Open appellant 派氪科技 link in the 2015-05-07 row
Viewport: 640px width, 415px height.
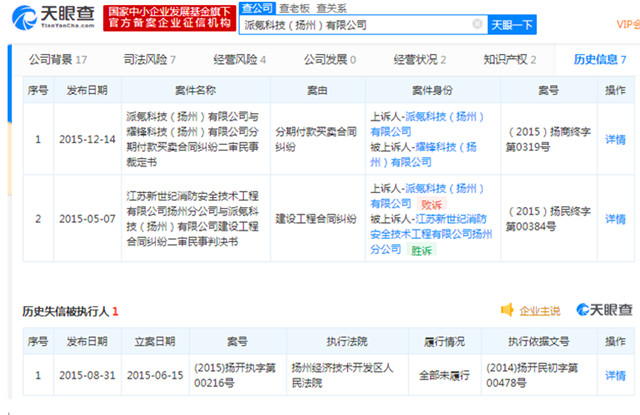coord(427,196)
